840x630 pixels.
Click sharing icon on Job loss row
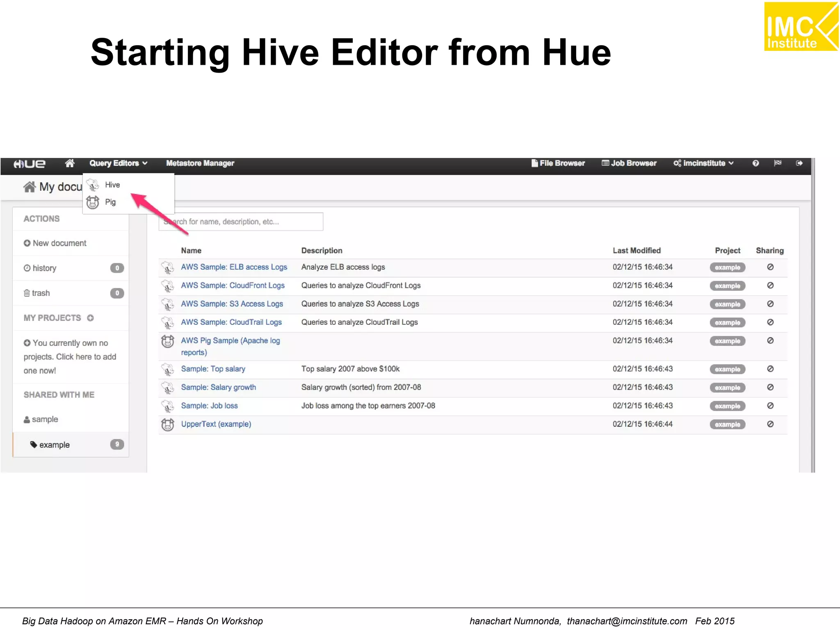tap(770, 406)
